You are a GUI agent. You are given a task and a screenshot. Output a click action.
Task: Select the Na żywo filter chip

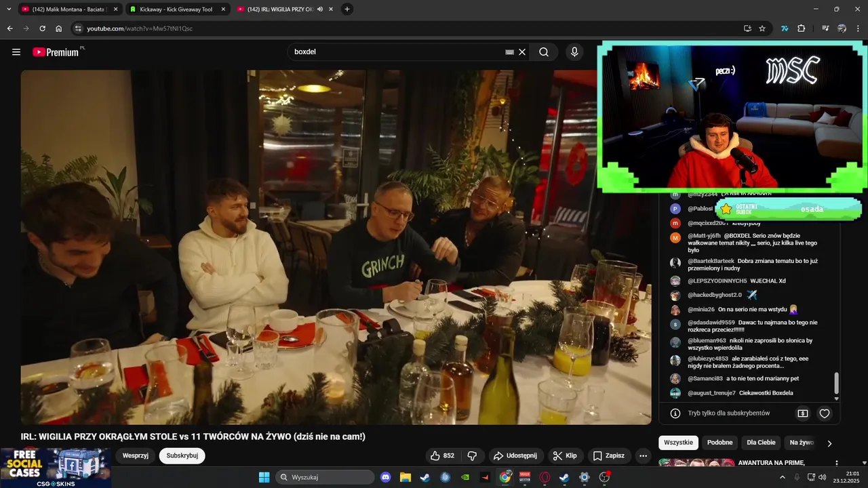point(802,443)
